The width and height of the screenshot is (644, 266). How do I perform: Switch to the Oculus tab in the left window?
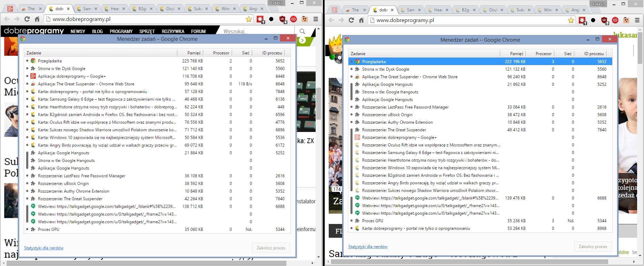pyautogui.click(x=169, y=9)
